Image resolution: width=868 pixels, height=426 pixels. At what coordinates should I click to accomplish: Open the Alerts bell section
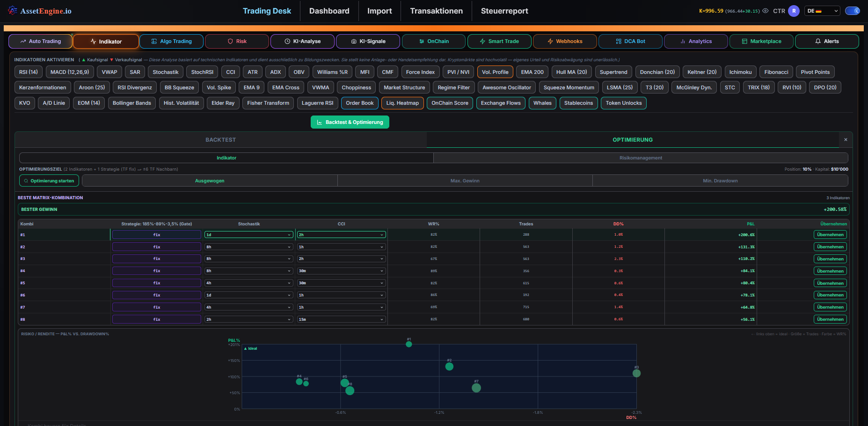point(827,41)
